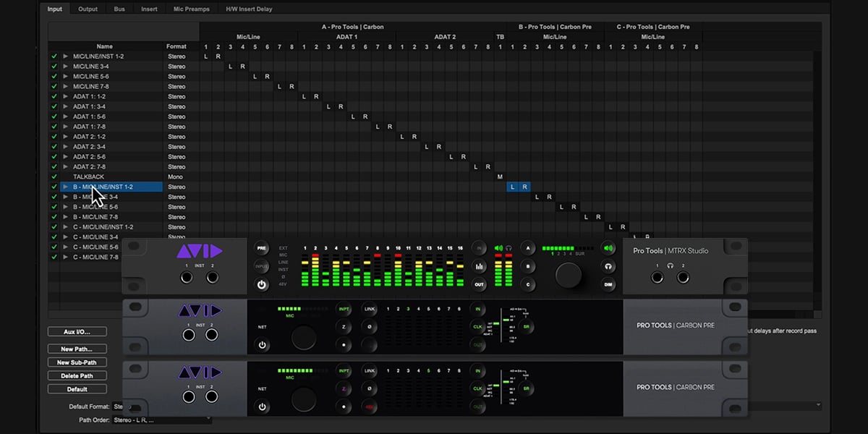Click the Stereo format of MIC/LINE 7-8

coord(176,86)
